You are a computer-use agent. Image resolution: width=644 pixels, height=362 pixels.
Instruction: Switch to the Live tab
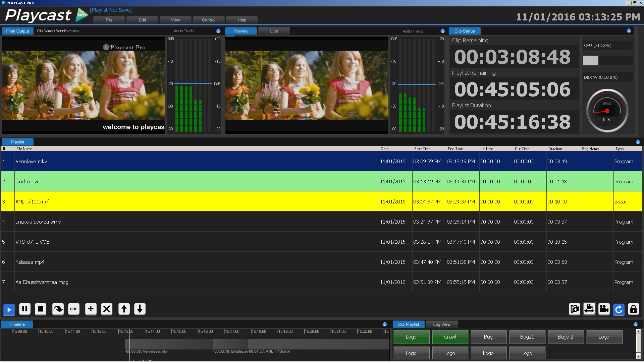click(274, 31)
